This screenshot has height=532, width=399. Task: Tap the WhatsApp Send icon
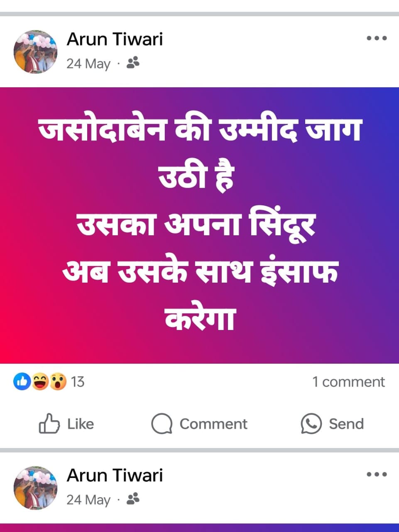point(311,424)
